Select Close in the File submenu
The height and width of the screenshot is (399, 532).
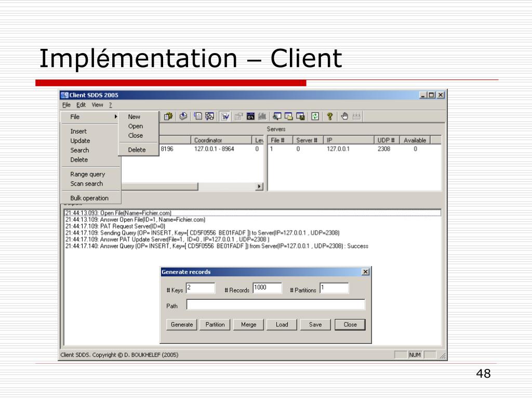(x=136, y=136)
